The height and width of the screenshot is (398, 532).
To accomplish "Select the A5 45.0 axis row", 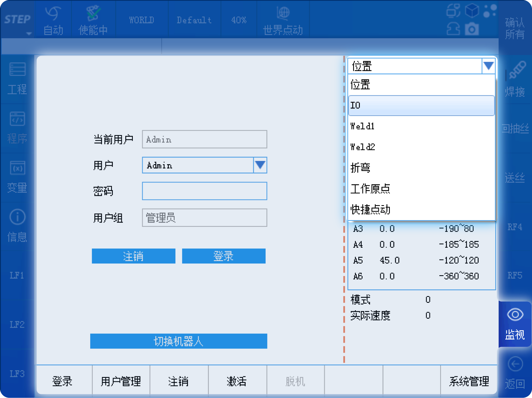I will 421,260.
